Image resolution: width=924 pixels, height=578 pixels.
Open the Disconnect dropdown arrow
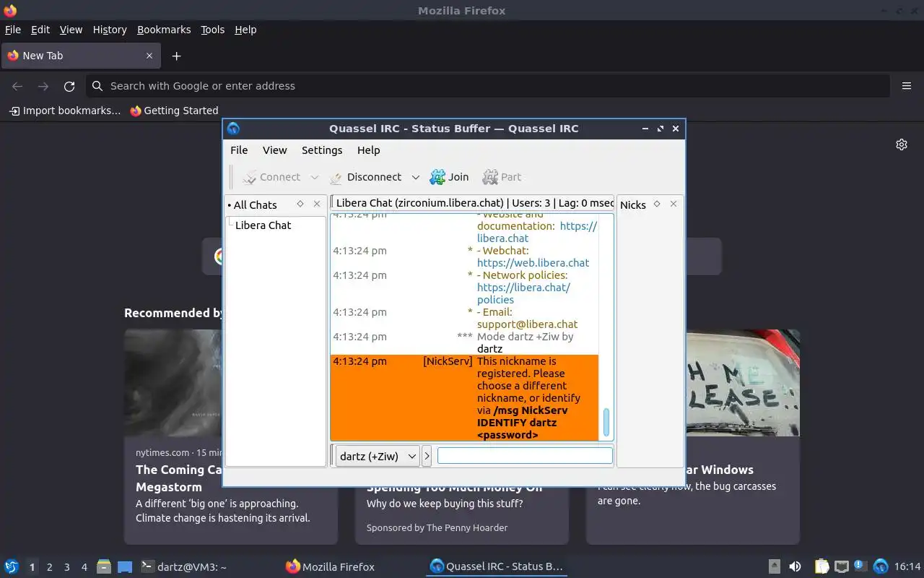click(x=415, y=177)
